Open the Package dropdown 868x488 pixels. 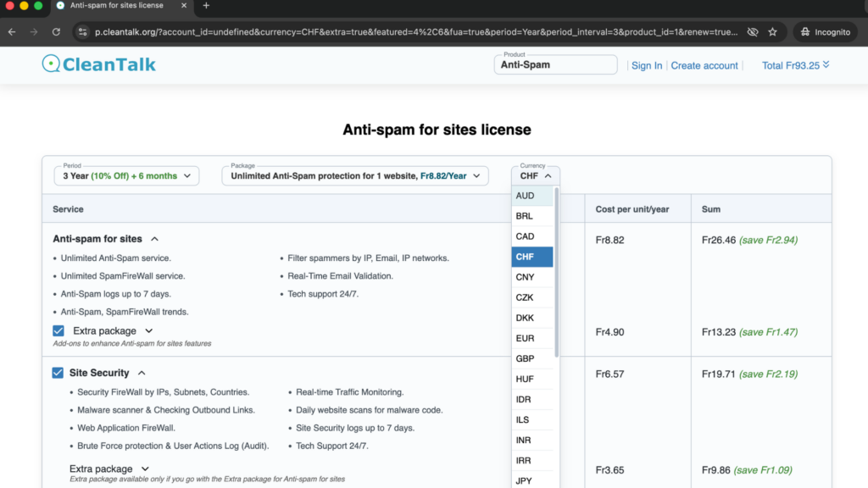355,176
